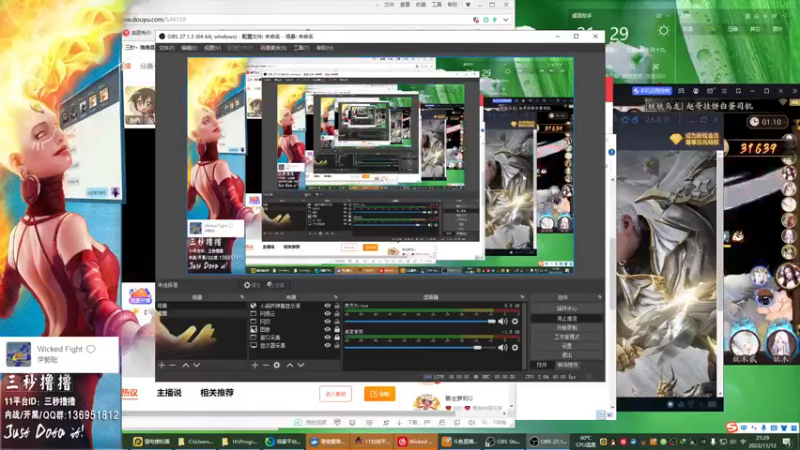Image resolution: width=800 pixels, height=450 pixels.
Task: Pop out the sources dock panel
Action: pos(336,297)
